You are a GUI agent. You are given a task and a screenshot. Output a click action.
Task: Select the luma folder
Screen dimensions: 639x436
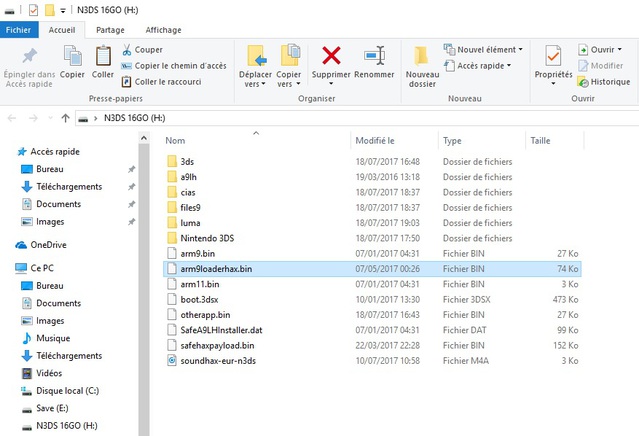tap(190, 222)
